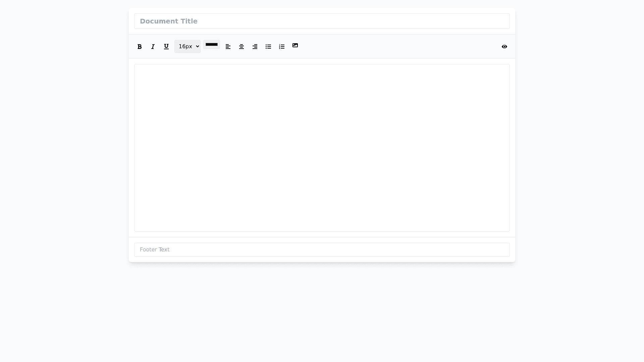Open the black text color picker
Screen dimensions: 644x362
coord(212,44)
